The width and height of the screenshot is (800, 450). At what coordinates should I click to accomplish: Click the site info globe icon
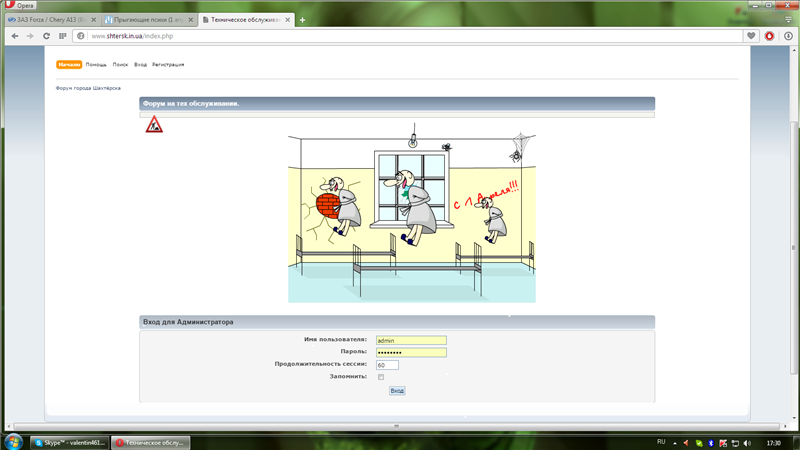[x=81, y=36]
